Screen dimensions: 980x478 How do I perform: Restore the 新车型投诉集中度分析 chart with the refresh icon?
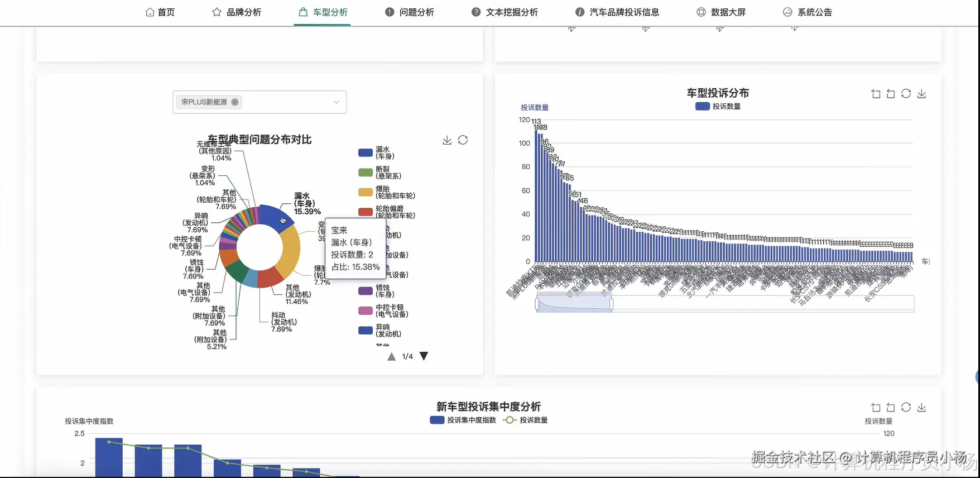click(x=906, y=408)
